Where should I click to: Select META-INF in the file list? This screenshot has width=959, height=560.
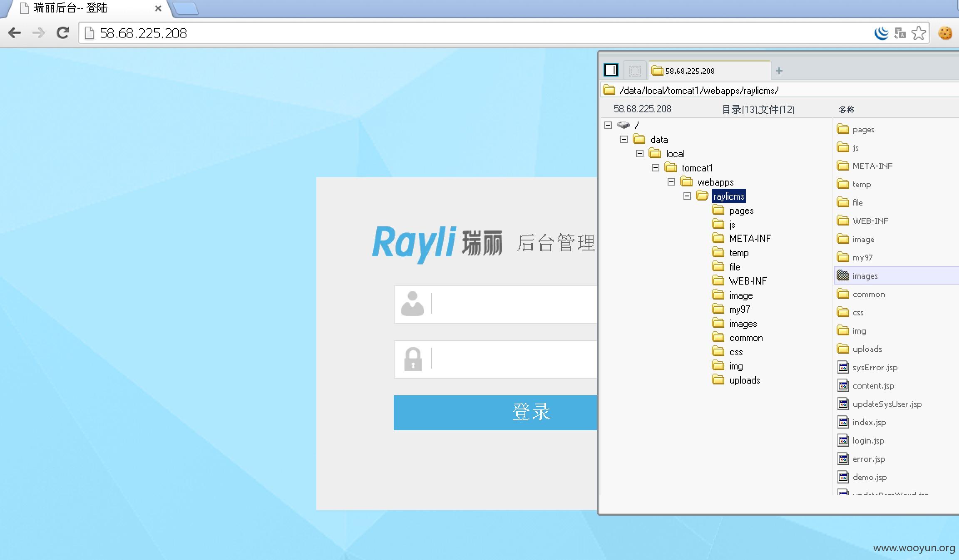pyautogui.click(x=872, y=166)
